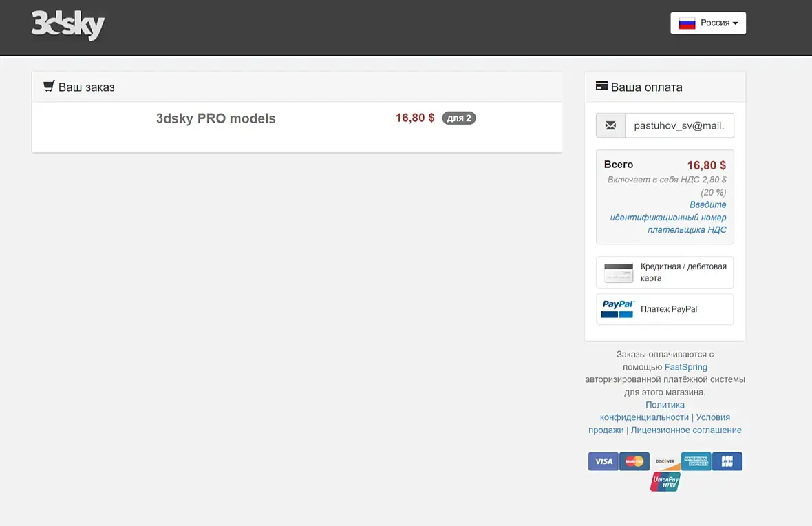Screen dimensions: 812x526
Task: Click the 3dsky logo
Action: coord(68,25)
